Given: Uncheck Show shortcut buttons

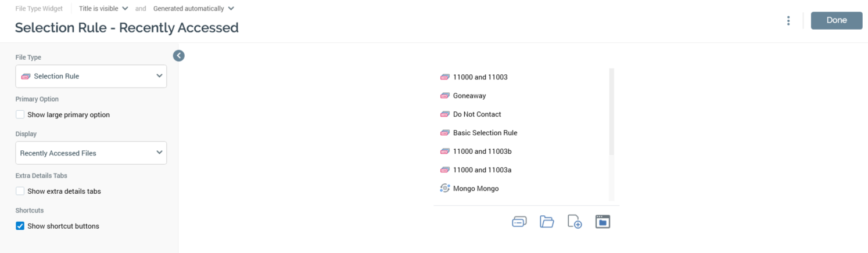Looking at the screenshot, I should 20,226.
